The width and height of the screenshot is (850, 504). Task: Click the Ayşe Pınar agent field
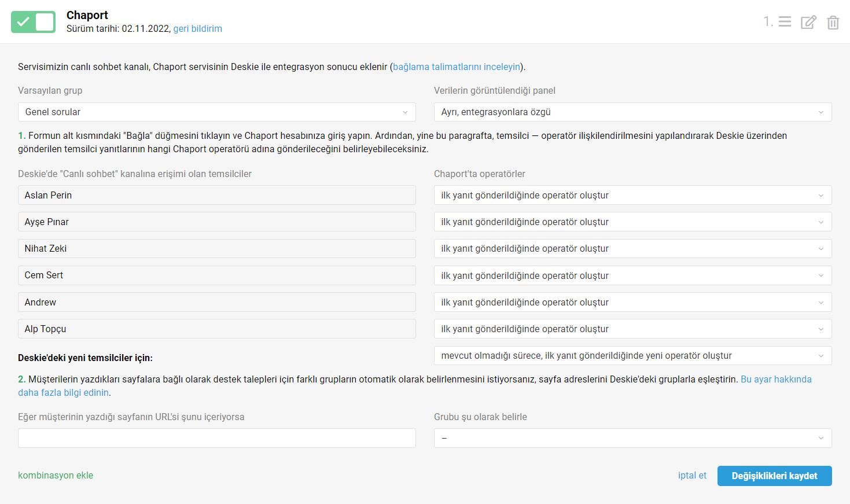click(x=217, y=222)
